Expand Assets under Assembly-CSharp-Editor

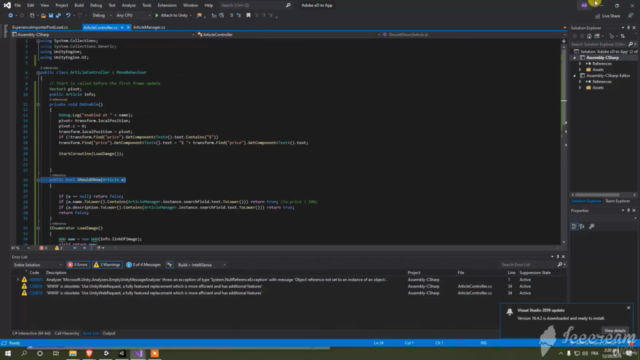pyautogui.click(x=580, y=88)
